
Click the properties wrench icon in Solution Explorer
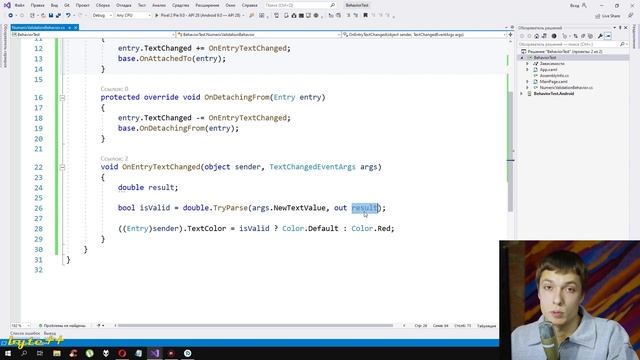(x=600, y=36)
